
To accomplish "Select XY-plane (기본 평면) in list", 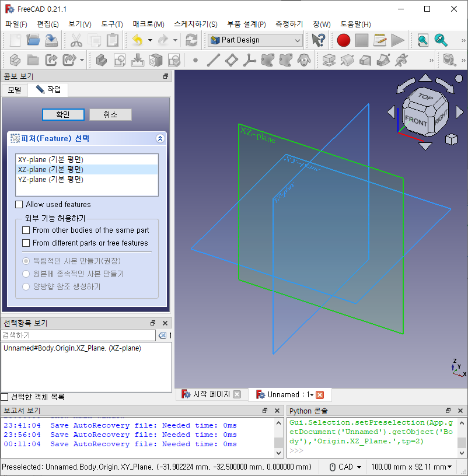I will pos(87,159).
